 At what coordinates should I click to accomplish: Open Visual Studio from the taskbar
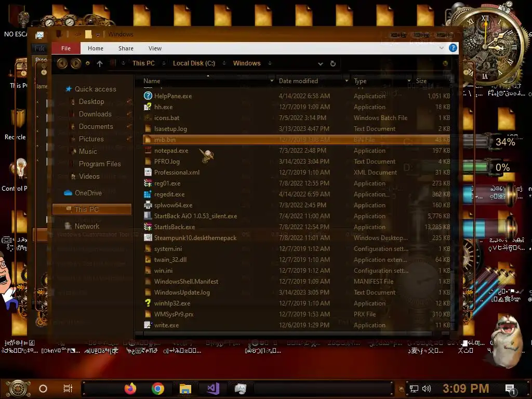(x=213, y=389)
